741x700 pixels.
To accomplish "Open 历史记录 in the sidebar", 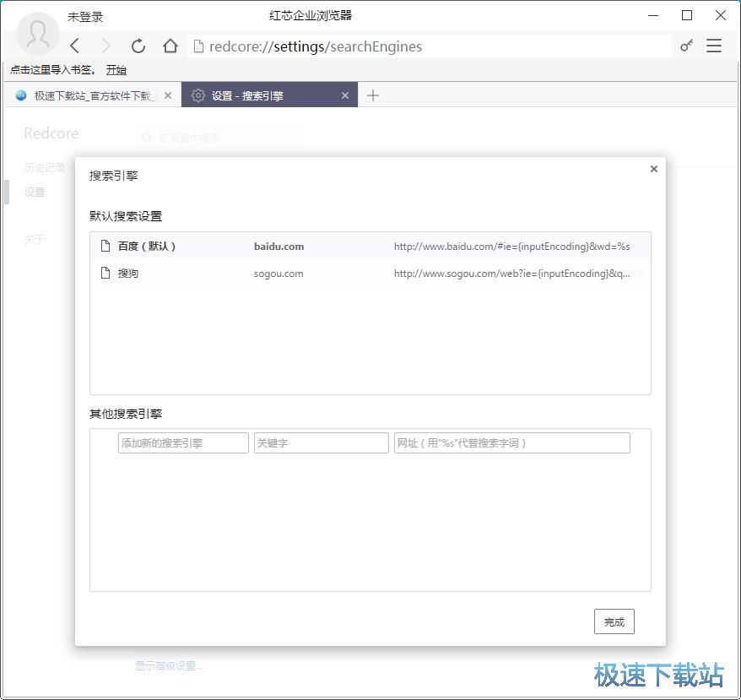I will pyautogui.click(x=45, y=167).
